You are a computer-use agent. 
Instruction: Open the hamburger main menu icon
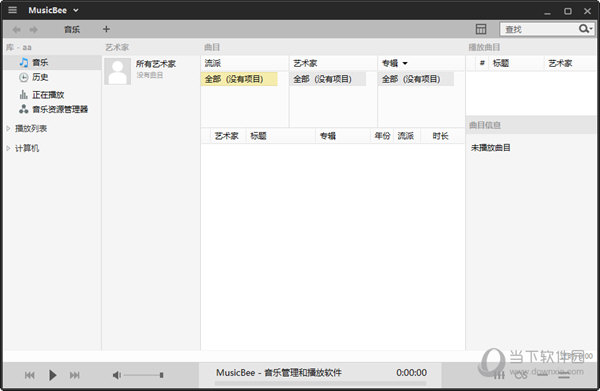12,10
